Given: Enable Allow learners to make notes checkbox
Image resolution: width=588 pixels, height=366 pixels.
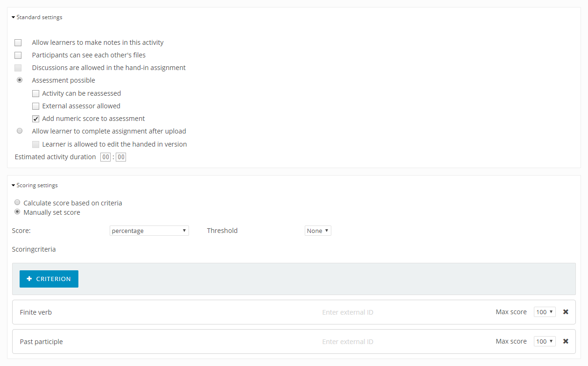Looking at the screenshot, I should click(x=18, y=42).
